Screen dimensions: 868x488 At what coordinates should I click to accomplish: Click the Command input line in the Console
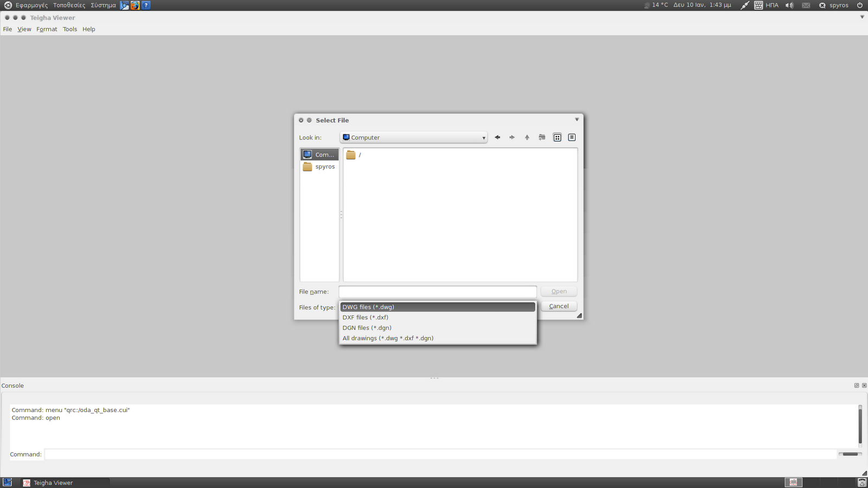[434, 454]
